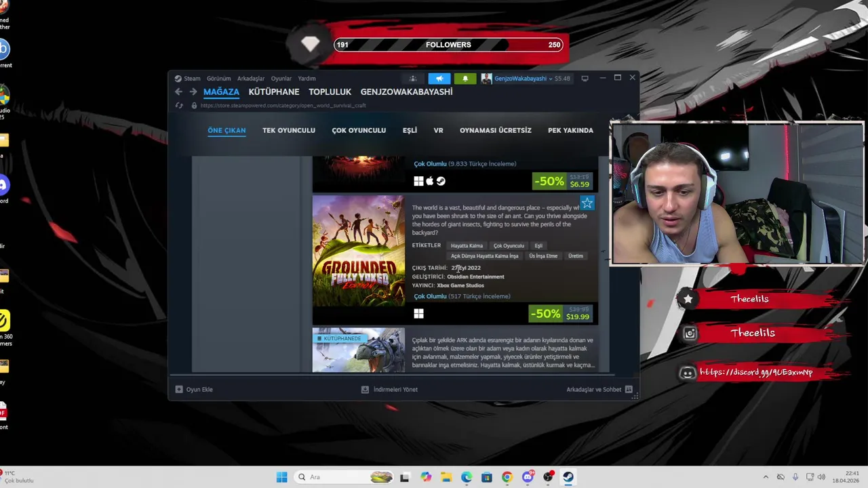Click the Eşli tag on Grounded
The image size is (868, 488).
(x=538, y=246)
